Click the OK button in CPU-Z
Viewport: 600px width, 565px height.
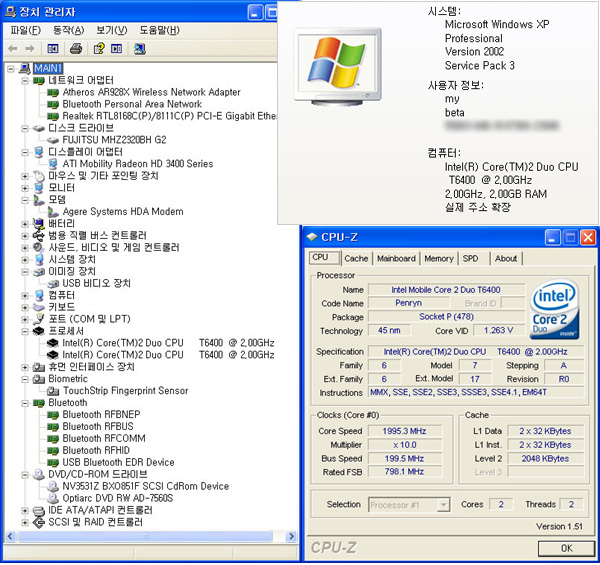566,548
